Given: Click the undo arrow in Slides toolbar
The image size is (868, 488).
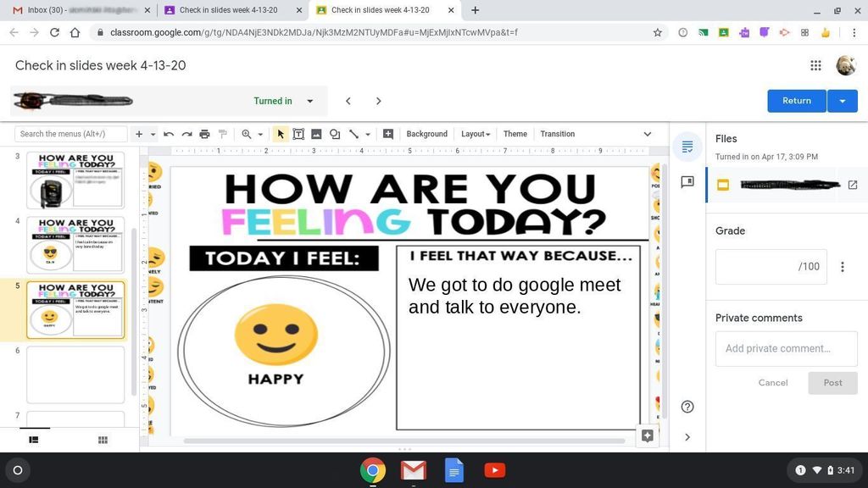Looking at the screenshot, I should (x=169, y=134).
